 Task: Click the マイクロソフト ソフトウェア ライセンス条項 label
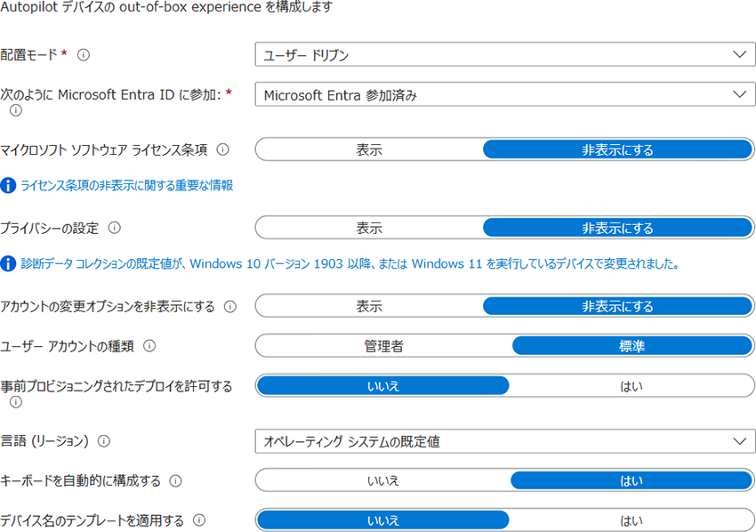tap(104, 149)
